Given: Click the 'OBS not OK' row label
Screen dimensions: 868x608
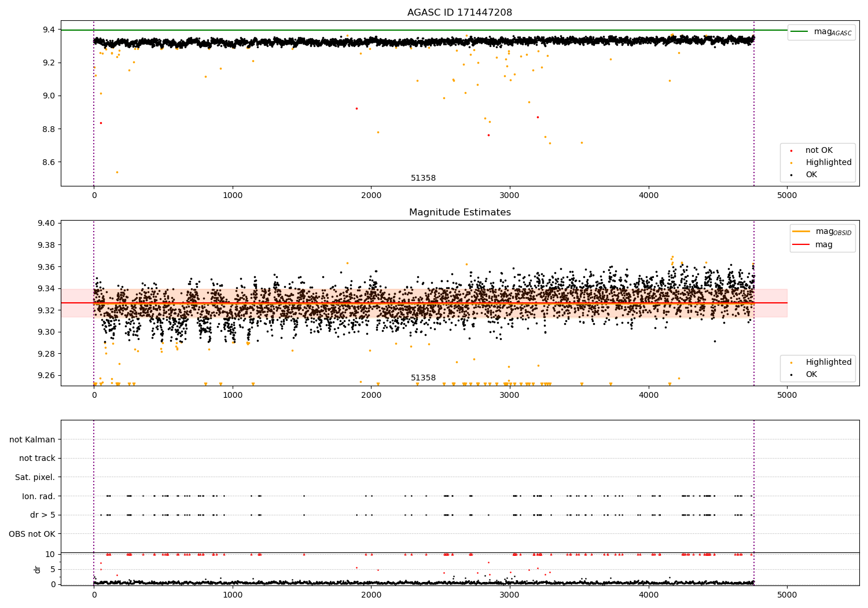Looking at the screenshot, I should 32,534.
